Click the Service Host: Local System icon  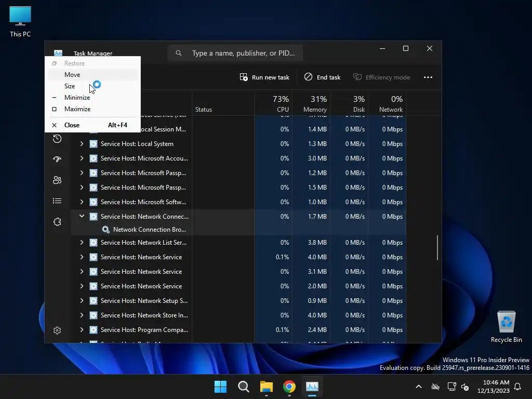[94, 144]
